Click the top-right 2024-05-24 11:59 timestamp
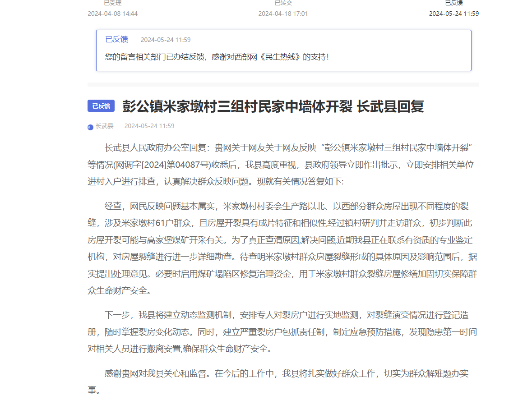This screenshot has width=532, height=400. pos(453,14)
